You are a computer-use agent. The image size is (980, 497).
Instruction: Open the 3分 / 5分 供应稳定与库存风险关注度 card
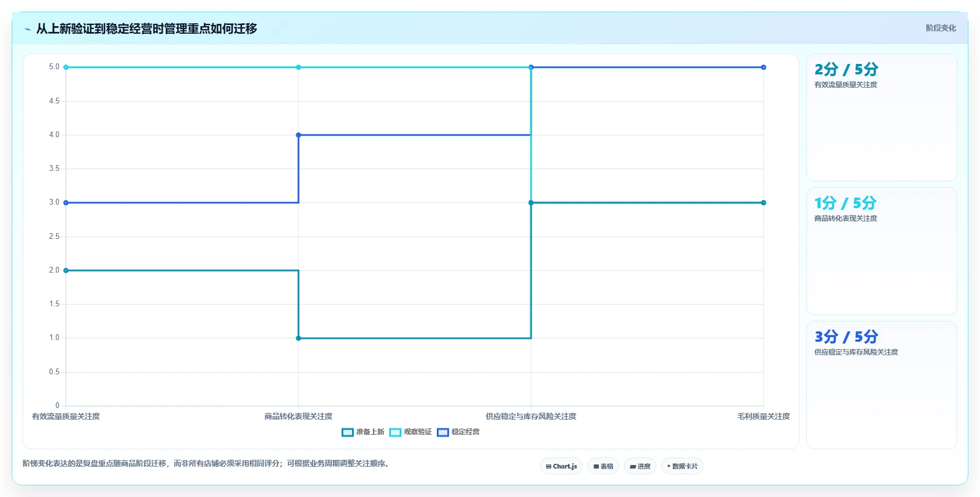point(881,385)
